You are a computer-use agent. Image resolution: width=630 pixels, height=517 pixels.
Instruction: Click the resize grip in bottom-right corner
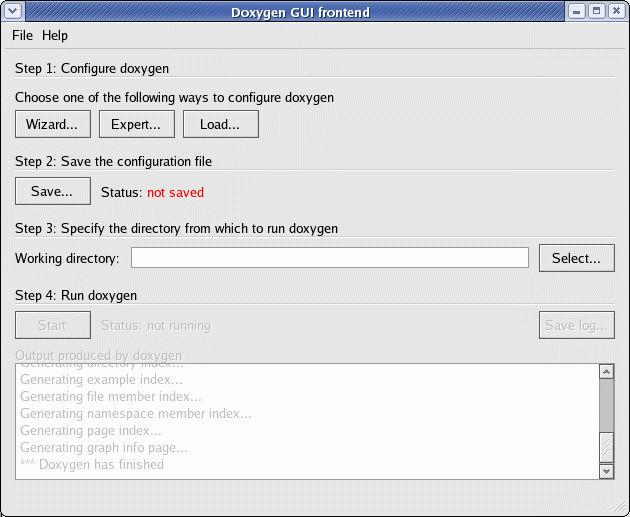[621, 508]
